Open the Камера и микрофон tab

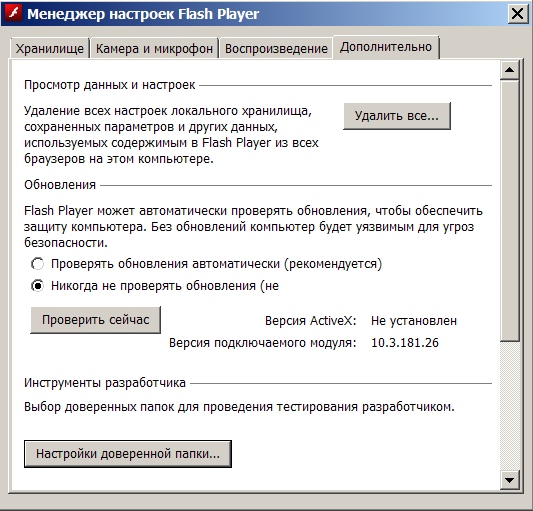[x=154, y=49]
